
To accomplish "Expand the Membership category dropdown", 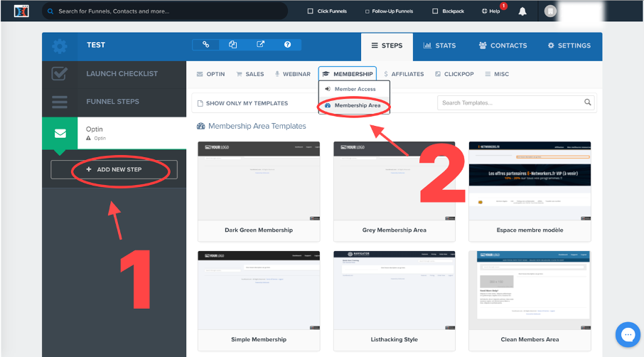I will pos(348,74).
